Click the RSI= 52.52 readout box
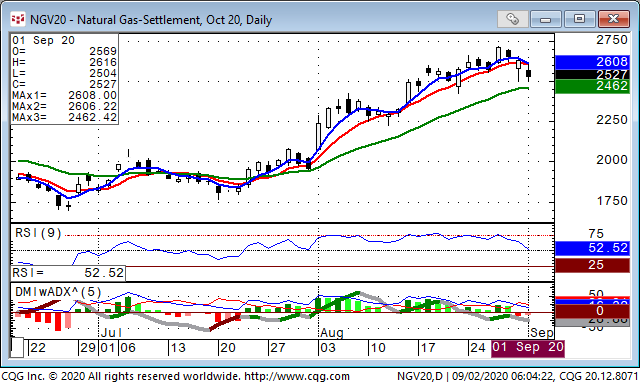 tap(68, 273)
